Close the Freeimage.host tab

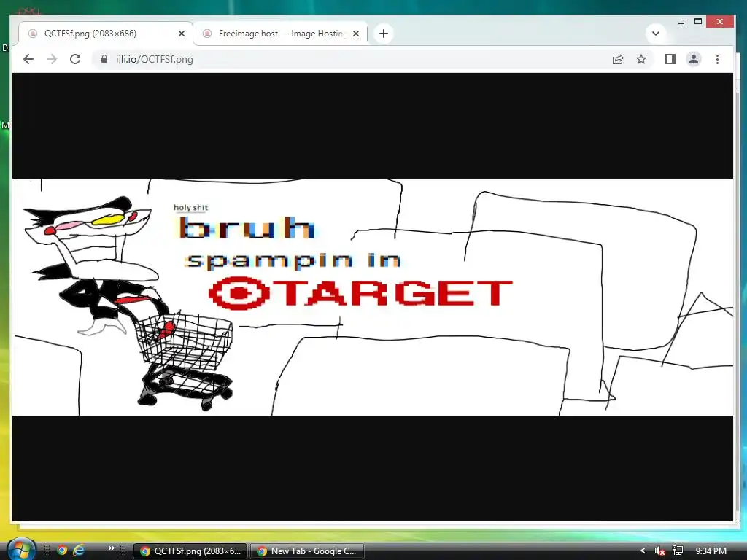point(356,34)
